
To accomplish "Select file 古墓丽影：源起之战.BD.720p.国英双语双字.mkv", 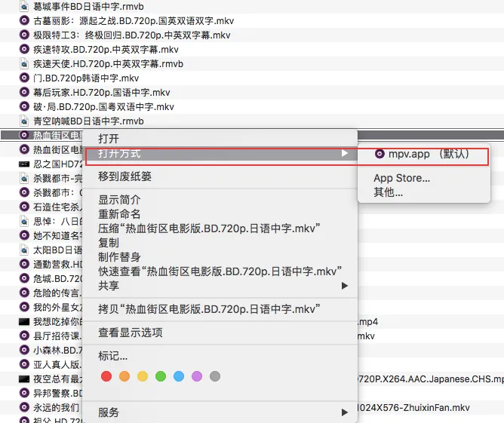I will [x=134, y=21].
